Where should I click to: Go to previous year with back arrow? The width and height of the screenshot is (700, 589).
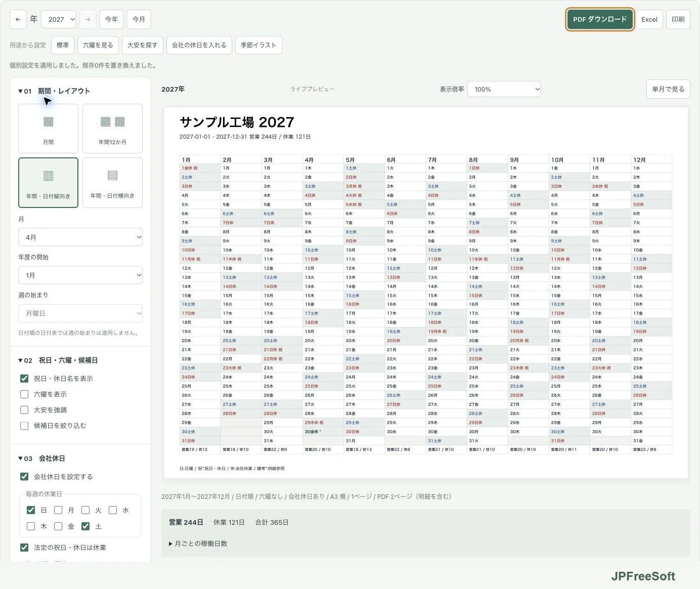[x=18, y=20]
